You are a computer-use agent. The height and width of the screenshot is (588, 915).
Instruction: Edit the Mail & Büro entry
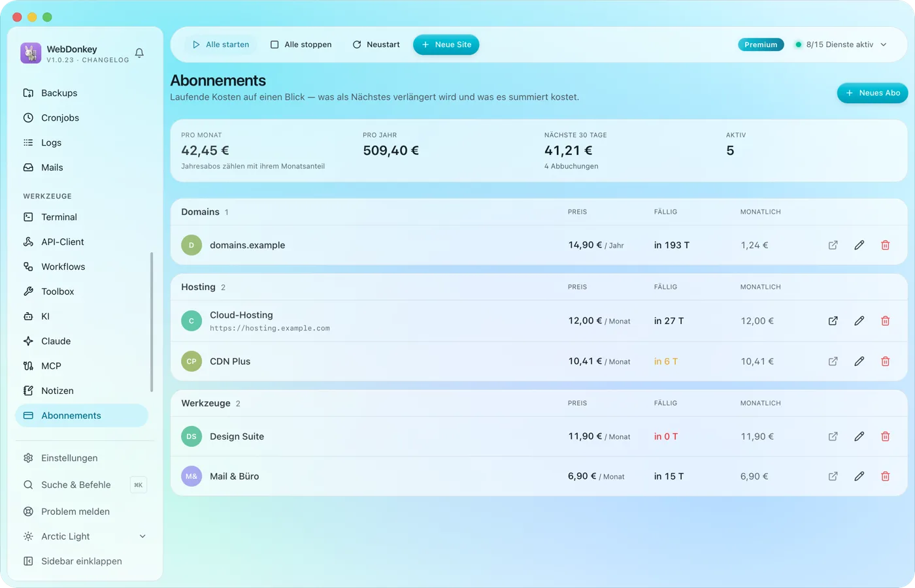tap(859, 476)
